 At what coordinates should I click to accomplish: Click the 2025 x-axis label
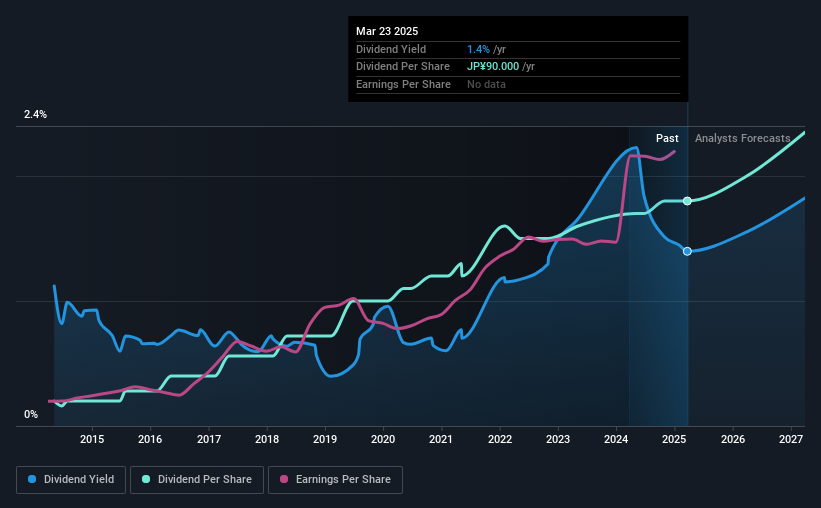pyautogui.click(x=674, y=439)
